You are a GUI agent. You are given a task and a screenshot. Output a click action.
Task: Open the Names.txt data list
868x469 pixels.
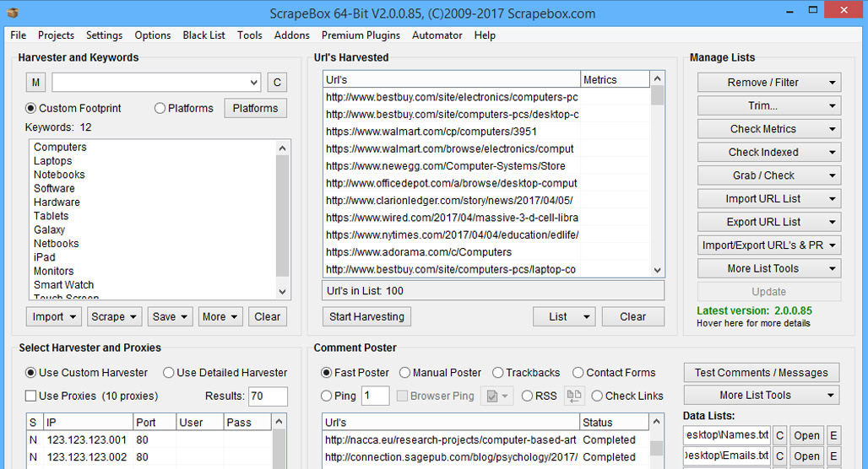tap(806, 436)
